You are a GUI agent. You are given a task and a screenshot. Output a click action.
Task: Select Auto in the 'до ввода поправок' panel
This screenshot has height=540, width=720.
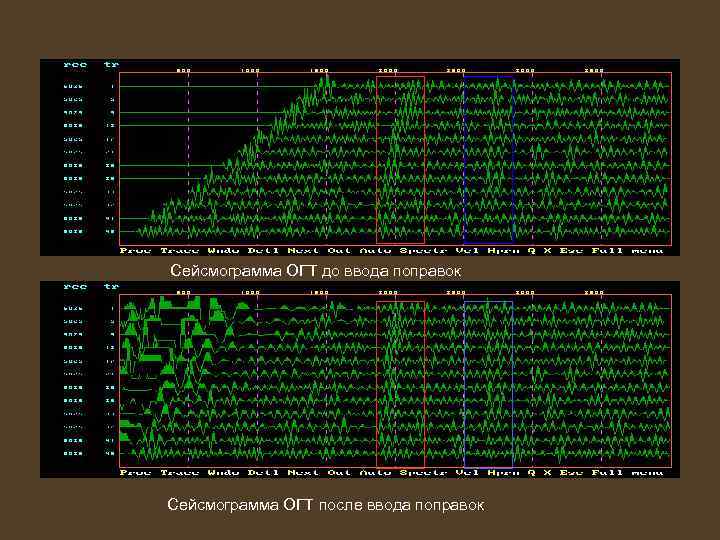[375, 250]
